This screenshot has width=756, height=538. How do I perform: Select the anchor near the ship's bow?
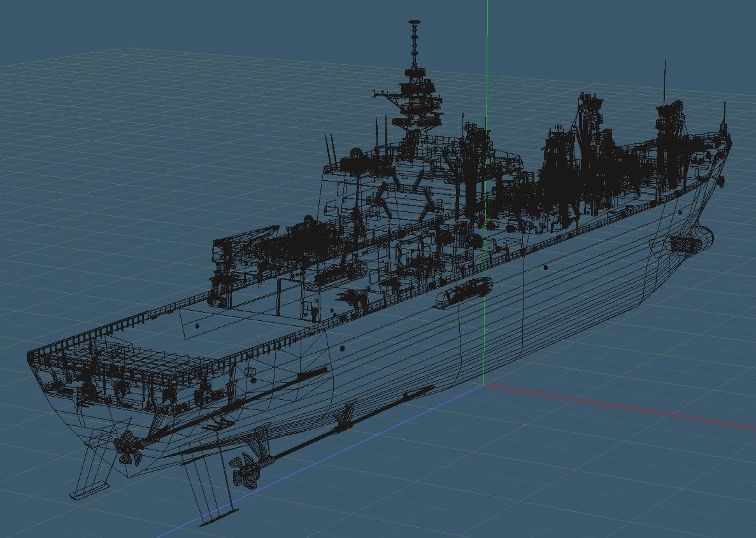tap(720, 181)
